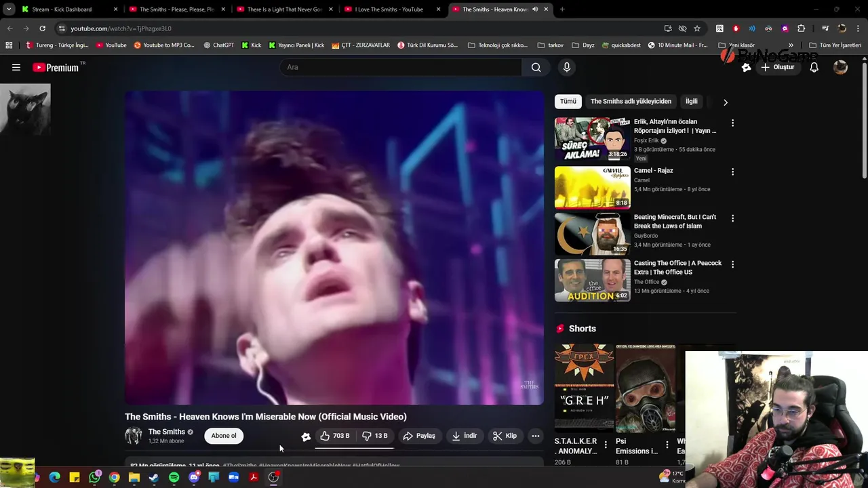Open the Psi Emissions short thumbnail

pyautogui.click(x=645, y=388)
